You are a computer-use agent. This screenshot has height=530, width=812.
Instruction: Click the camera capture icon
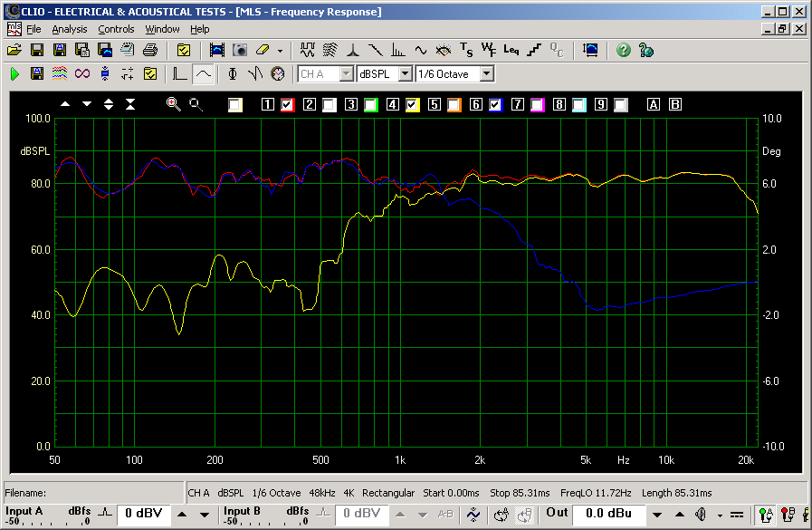[240, 50]
